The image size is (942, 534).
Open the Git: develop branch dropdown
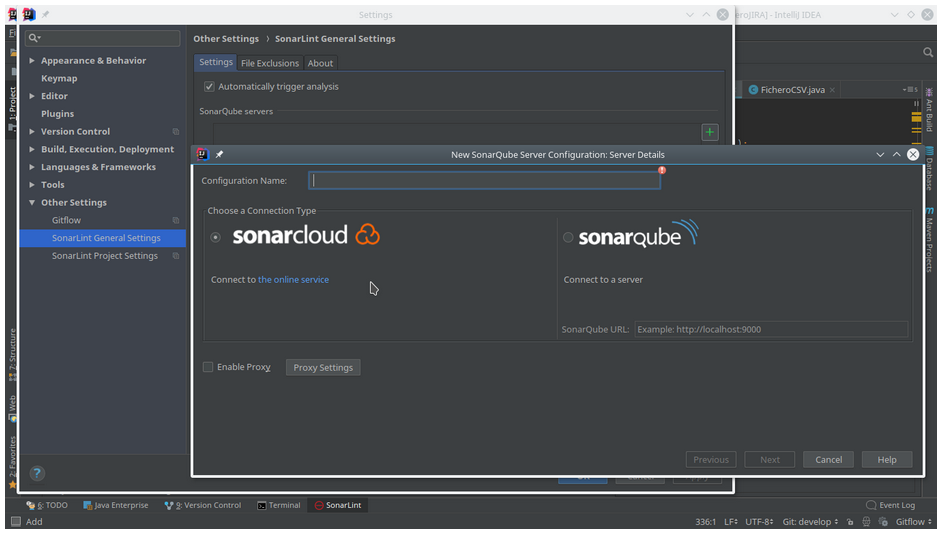tap(810, 522)
